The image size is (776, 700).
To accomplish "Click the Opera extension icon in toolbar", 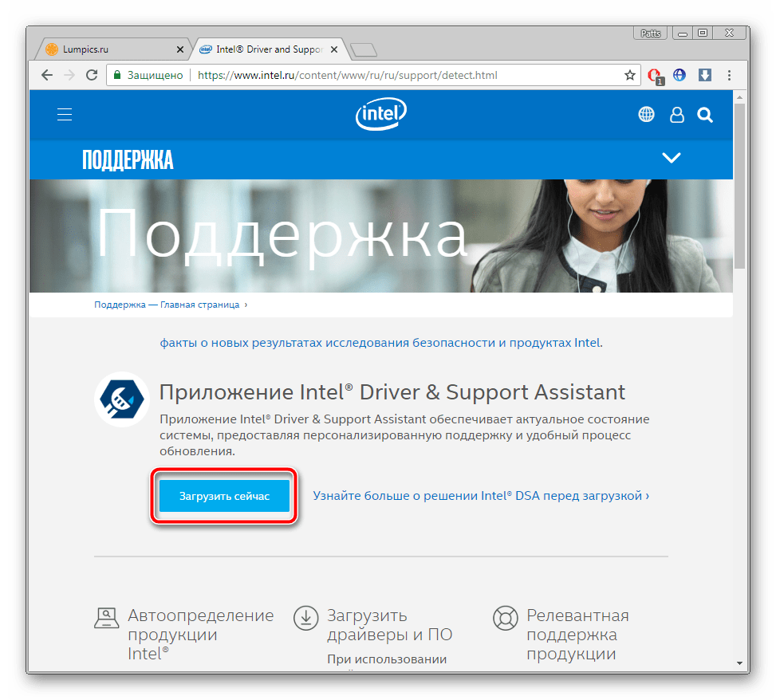I will pos(656,75).
